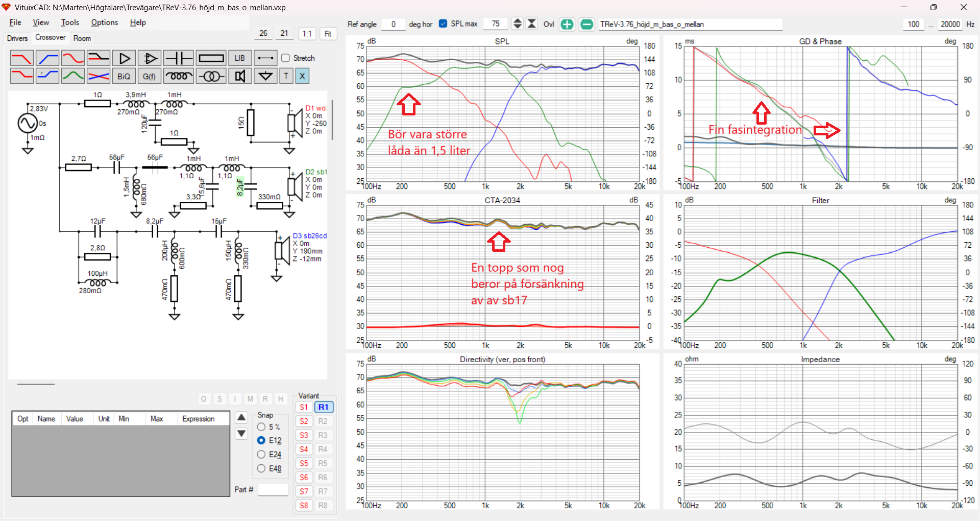Select the buffer amplifier triangle tool
The height and width of the screenshot is (521, 980).
(x=124, y=58)
